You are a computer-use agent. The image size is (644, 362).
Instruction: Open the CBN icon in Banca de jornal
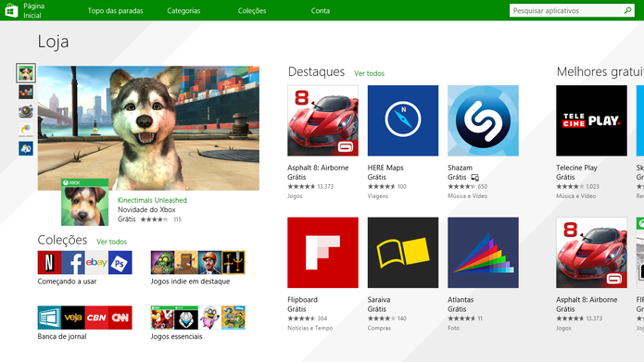(x=96, y=318)
